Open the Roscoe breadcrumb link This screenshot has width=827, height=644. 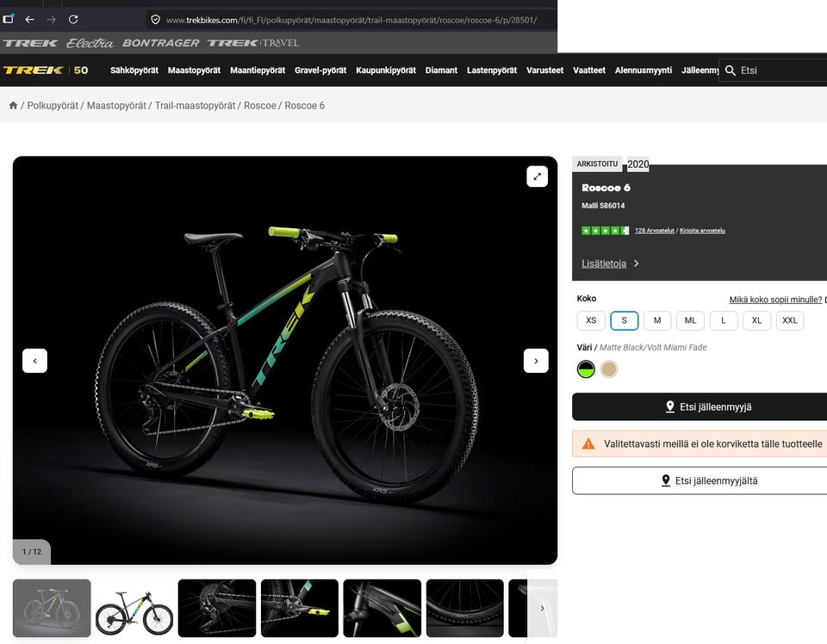(260, 105)
